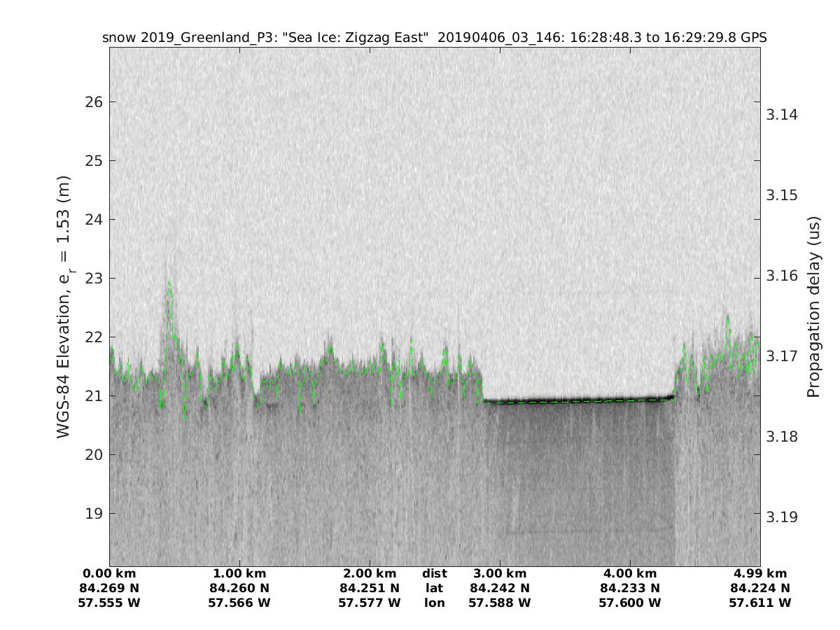Click the 84.224 N latitude label

(x=760, y=588)
